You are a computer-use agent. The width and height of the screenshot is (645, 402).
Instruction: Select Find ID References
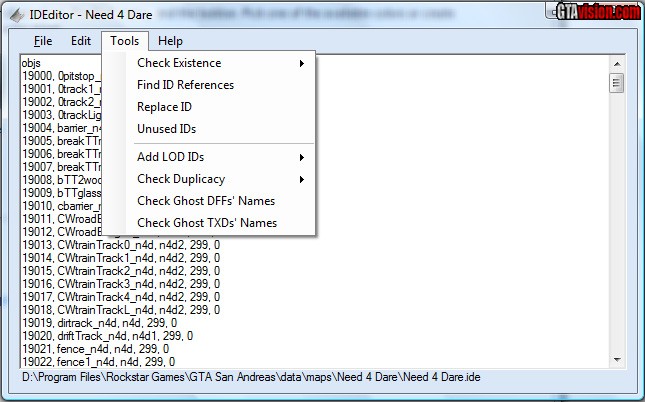[185, 85]
